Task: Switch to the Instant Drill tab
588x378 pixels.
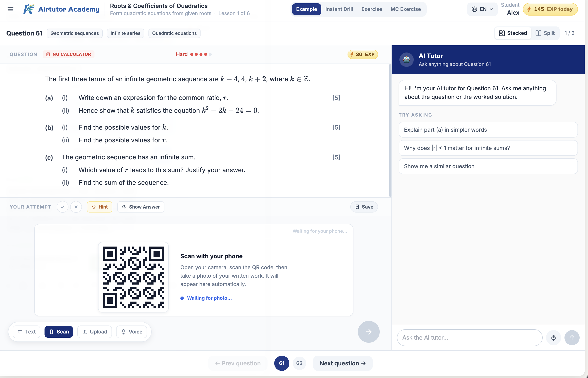Action: 339,9
